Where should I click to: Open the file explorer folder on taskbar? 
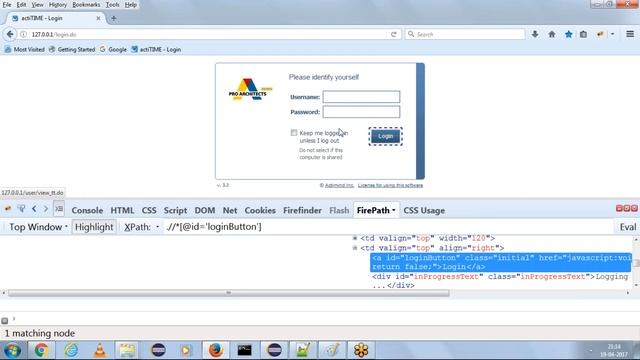point(127,350)
